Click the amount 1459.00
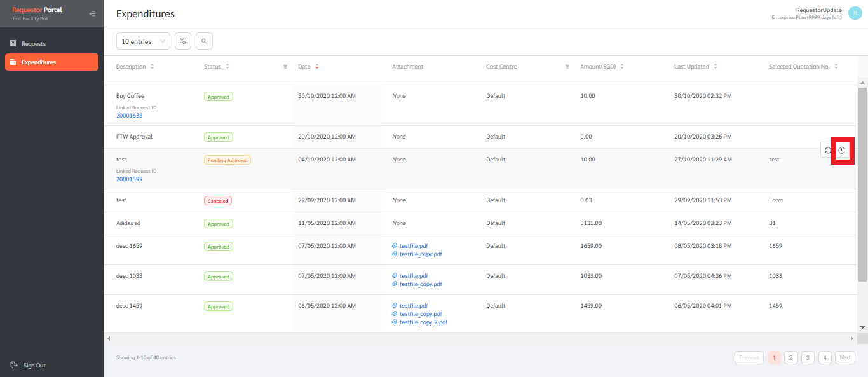 (x=591, y=306)
